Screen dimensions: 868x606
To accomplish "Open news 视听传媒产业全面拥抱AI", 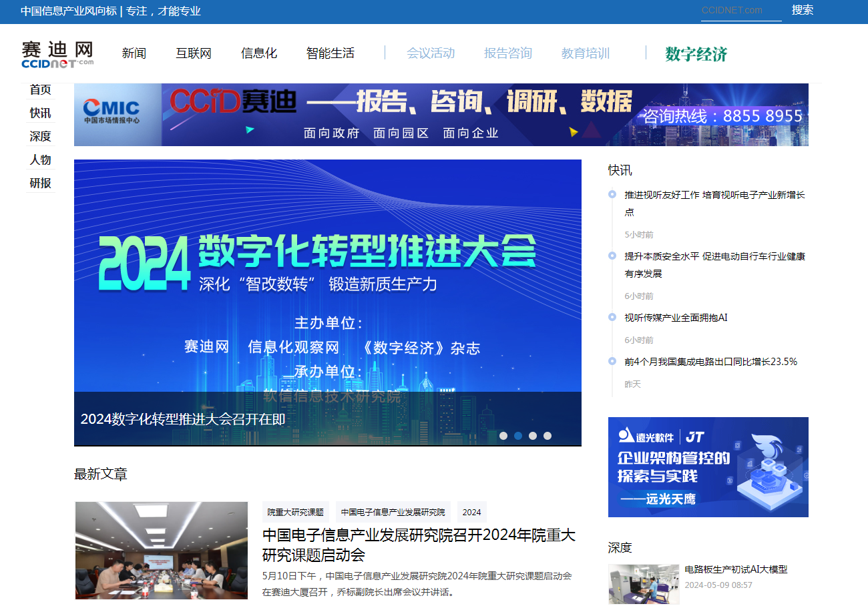I will click(x=676, y=318).
